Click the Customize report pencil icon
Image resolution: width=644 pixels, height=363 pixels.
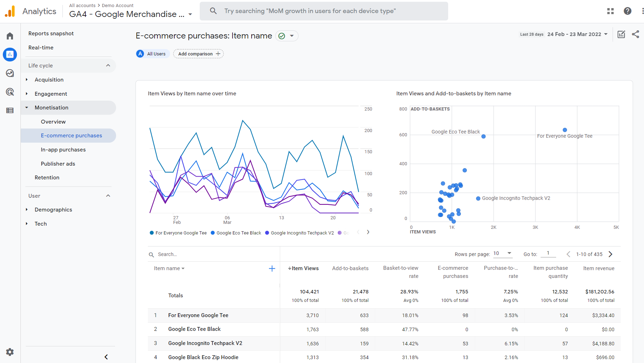[x=621, y=34]
